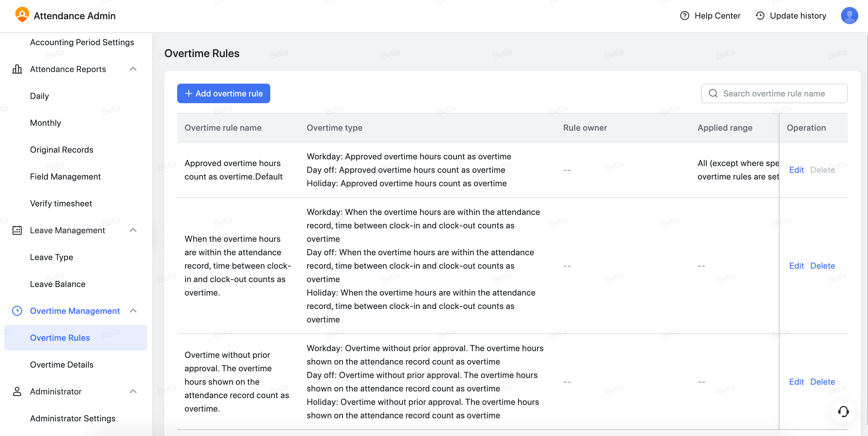Collapse the Leave Management section
The width and height of the screenshot is (868, 436).
(133, 230)
